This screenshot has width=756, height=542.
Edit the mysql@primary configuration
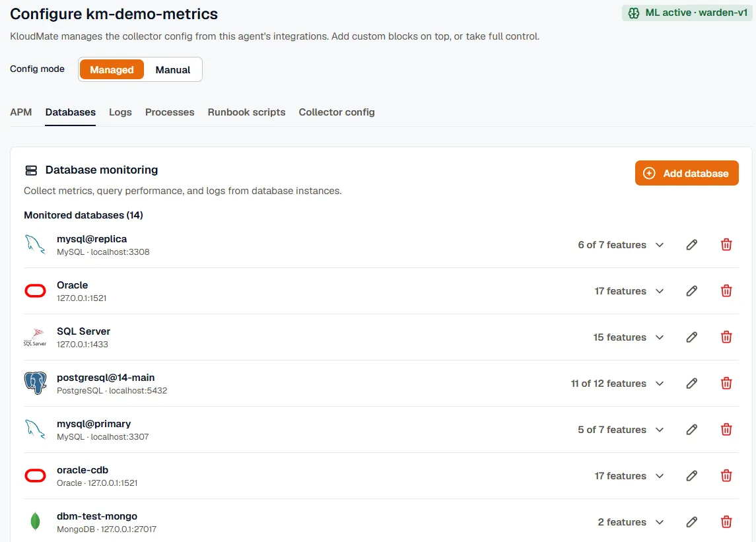tap(691, 430)
